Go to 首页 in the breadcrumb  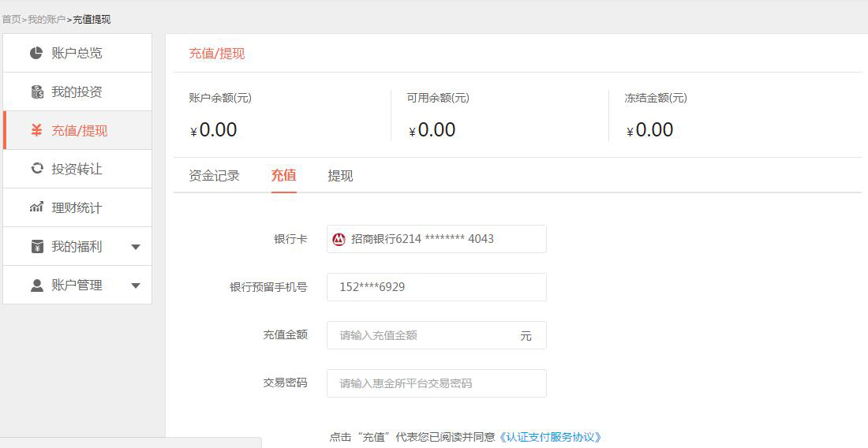(11, 19)
